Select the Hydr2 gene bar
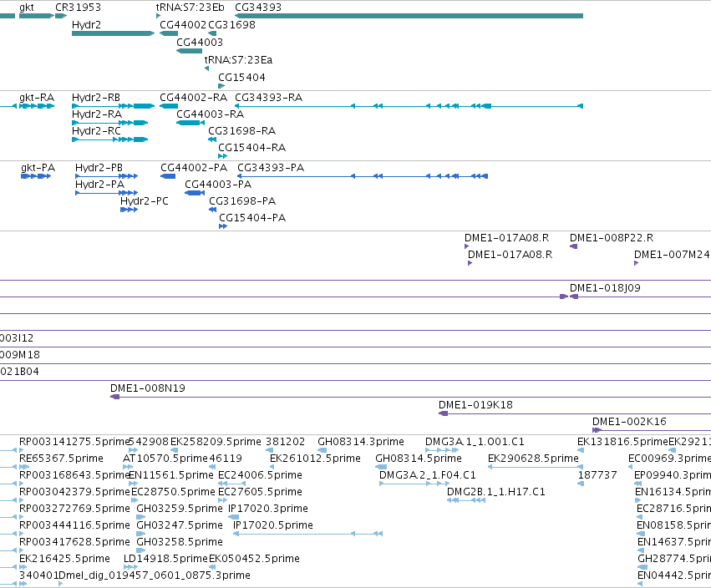This screenshot has height=588, width=711. click(x=113, y=33)
